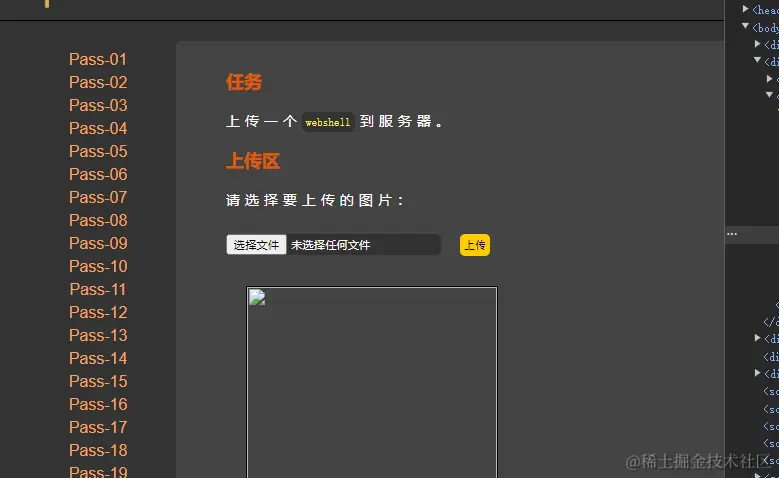This screenshot has width=779, height=478.
Task: Jump to the Pass-10 level
Action: click(x=98, y=266)
